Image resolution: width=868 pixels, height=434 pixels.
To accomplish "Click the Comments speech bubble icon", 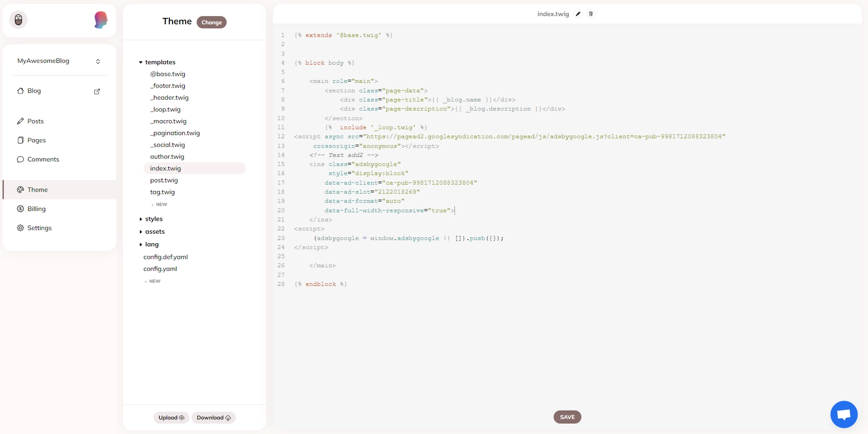I will pos(20,160).
